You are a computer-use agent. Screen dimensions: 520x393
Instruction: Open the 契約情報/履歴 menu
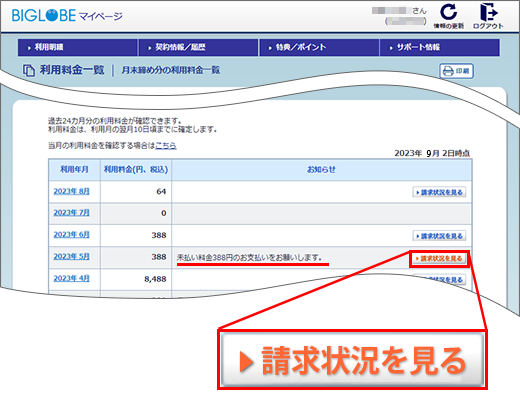[198, 47]
